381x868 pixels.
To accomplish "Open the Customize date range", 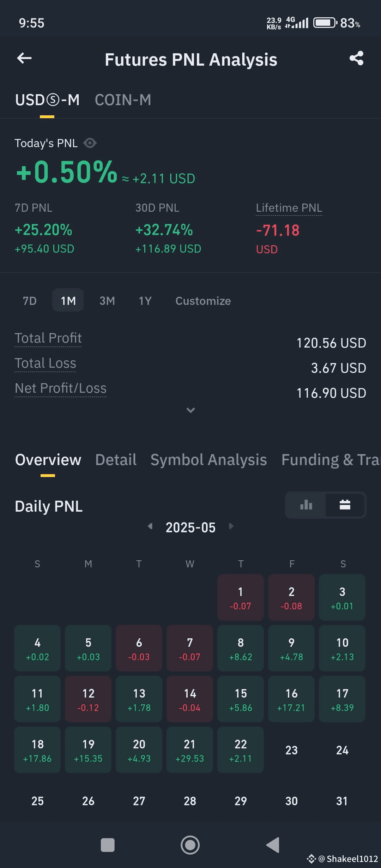I will (x=203, y=301).
